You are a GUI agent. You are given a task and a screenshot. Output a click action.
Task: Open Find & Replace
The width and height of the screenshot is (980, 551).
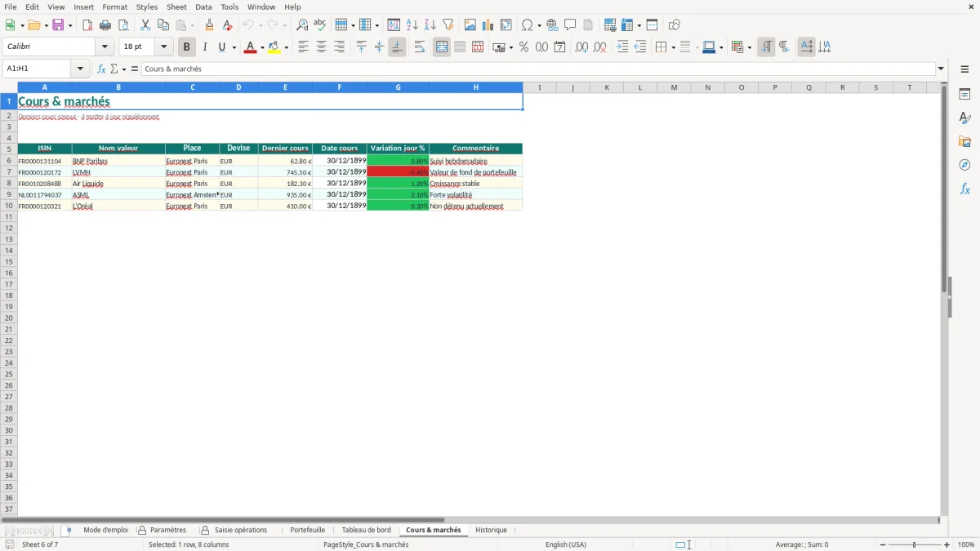tap(302, 25)
